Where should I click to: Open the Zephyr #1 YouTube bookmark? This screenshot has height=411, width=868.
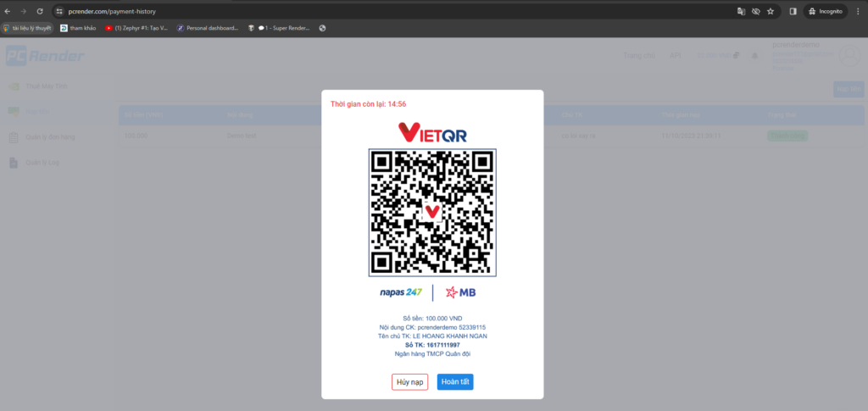136,28
